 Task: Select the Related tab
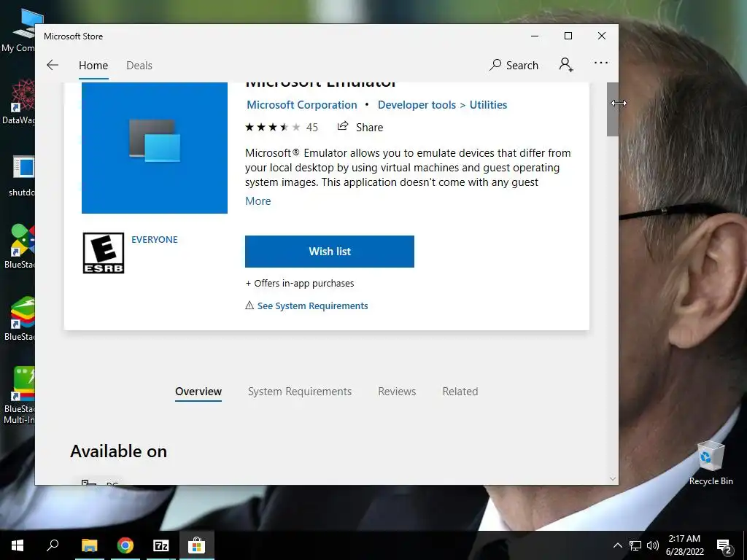pyautogui.click(x=460, y=392)
